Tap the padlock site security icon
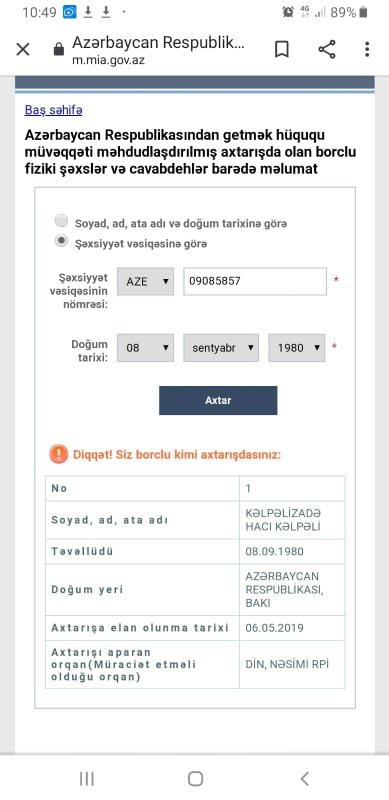The image size is (389, 800). coord(59,49)
